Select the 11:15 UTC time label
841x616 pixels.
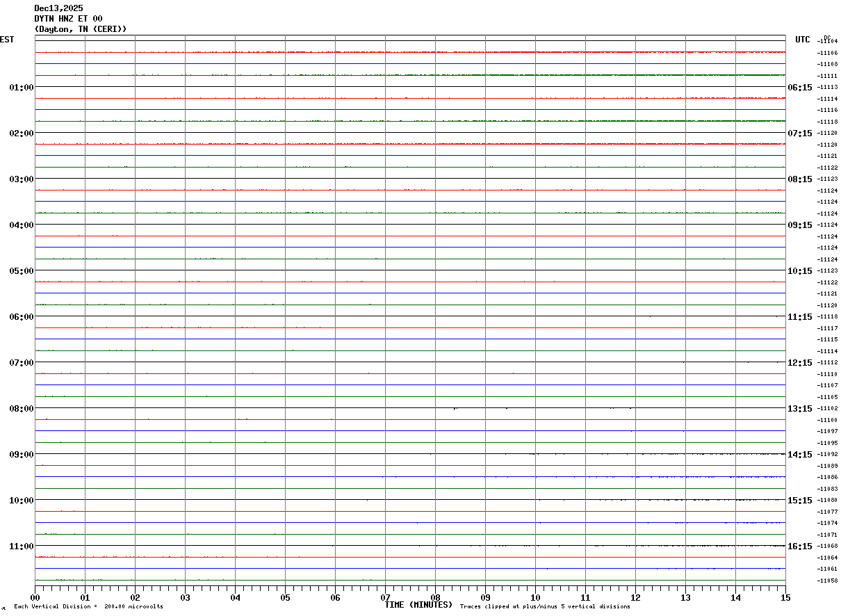tap(799, 316)
